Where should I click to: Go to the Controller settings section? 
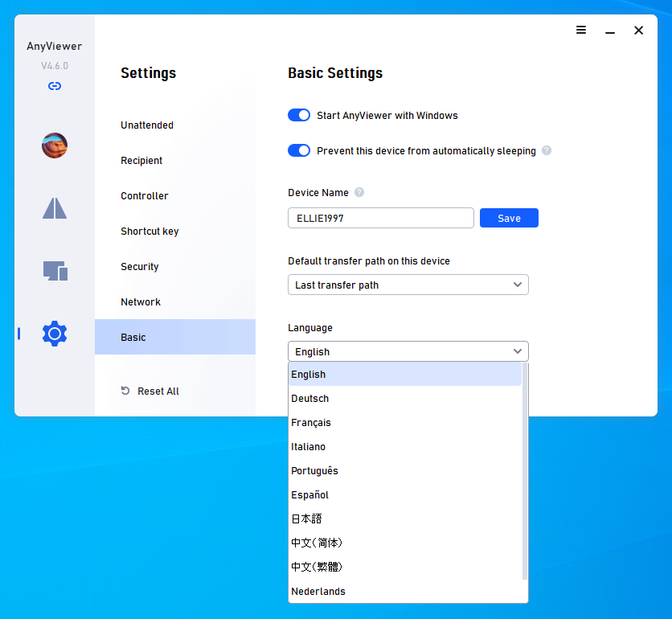click(x=175, y=195)
